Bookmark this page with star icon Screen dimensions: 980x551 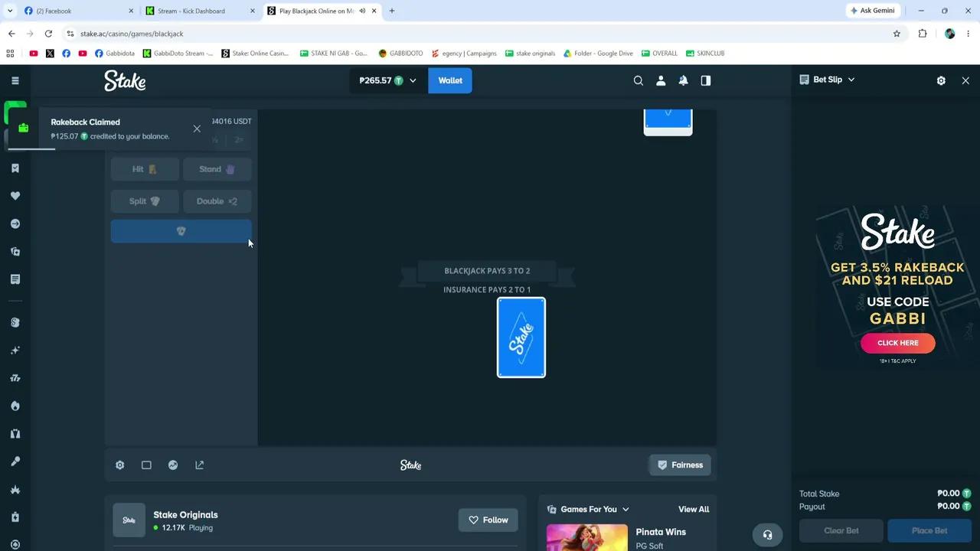(x=897, y=34)
